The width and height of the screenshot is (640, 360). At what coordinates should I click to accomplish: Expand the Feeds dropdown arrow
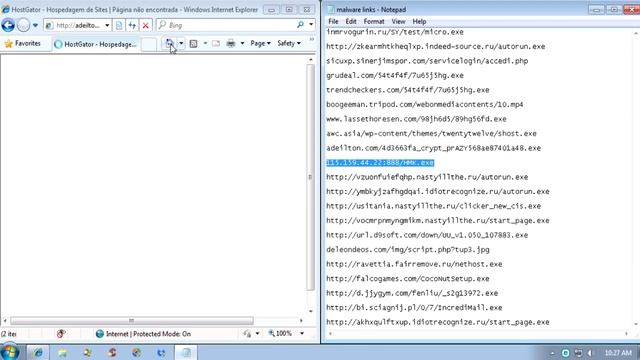tap(205, 43)
